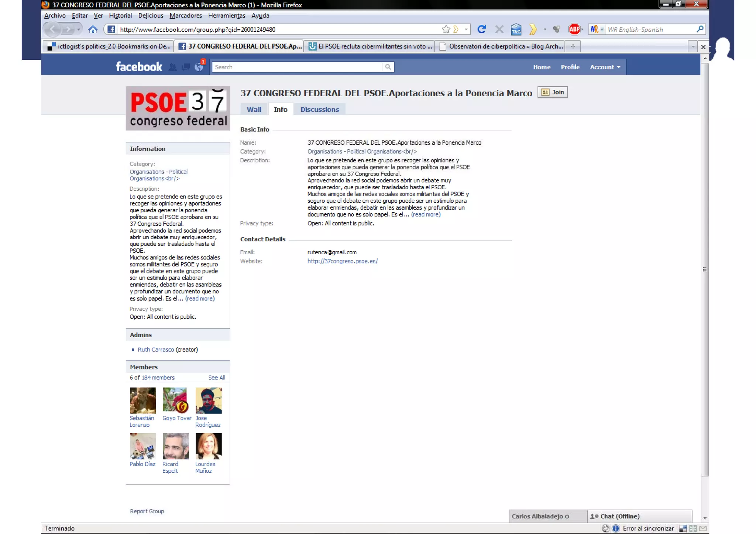756x534 pixels.
Task: Bookmark page with star icon
Action: point(446,29)
